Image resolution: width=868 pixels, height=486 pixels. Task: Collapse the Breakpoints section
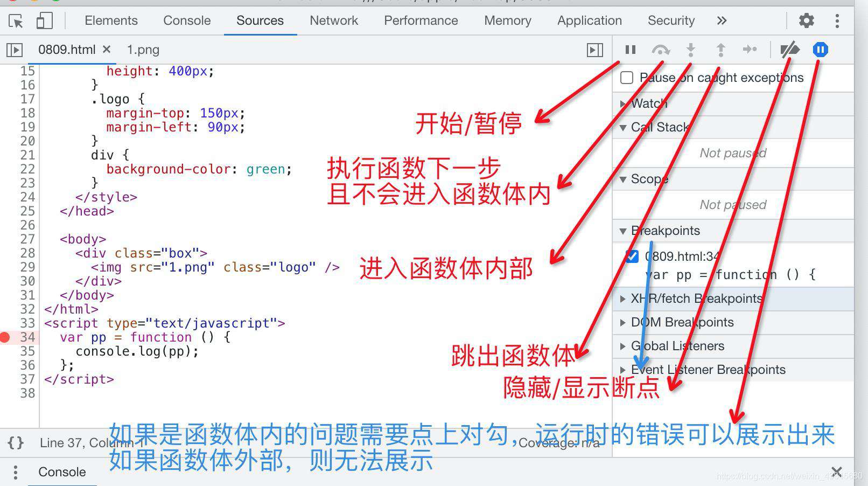[x=623, y=231]
